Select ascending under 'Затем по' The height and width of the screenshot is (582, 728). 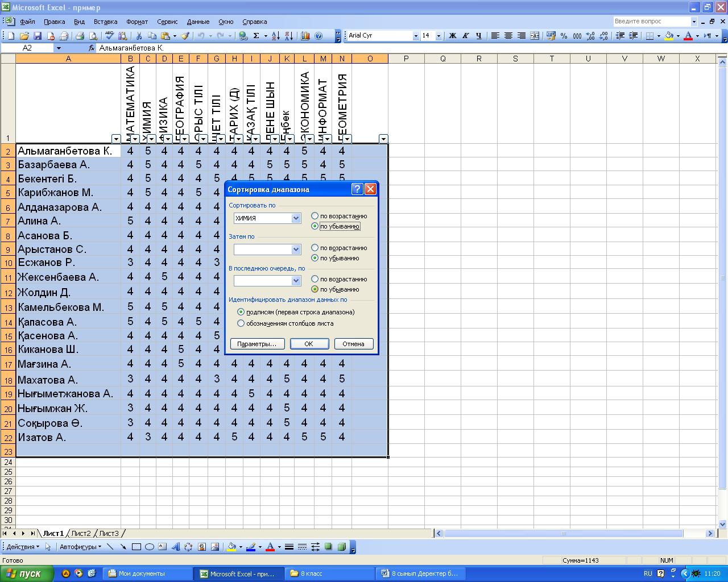(x=315, y=248)
